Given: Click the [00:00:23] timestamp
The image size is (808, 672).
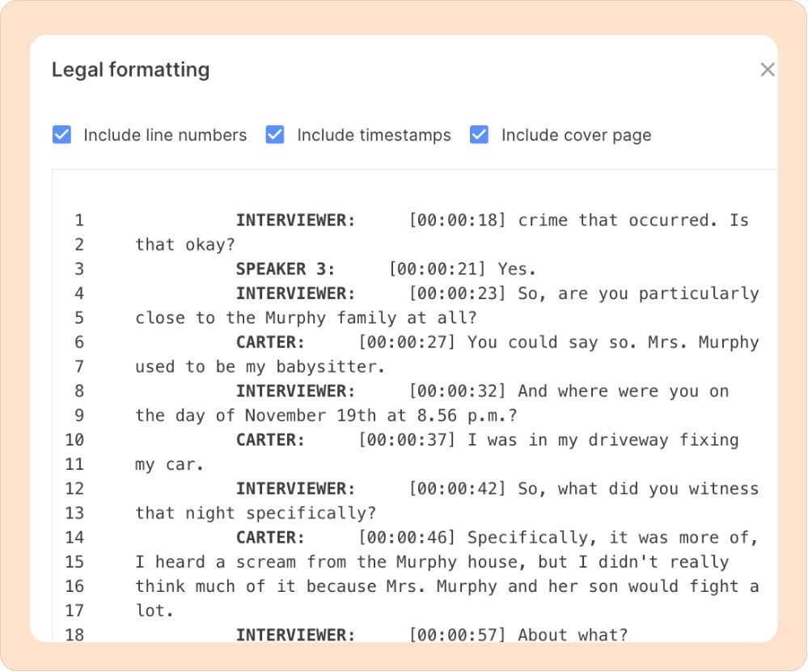Looking at the screenshot, I should pyautogui.click(x=457, y=294).
